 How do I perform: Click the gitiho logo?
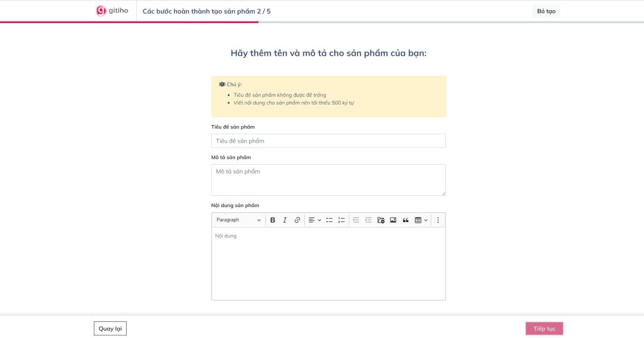(112, 11)
